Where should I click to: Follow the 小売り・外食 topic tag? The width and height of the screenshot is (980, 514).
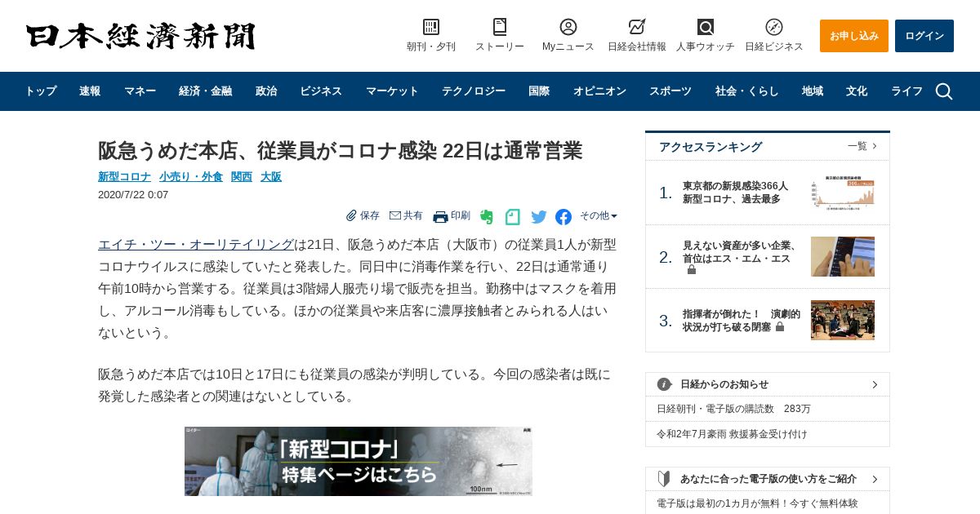[191, 176]
